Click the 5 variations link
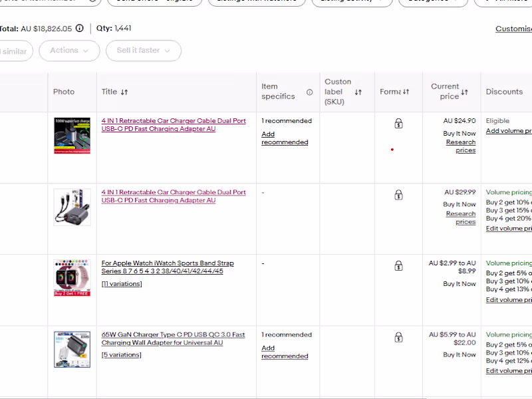This screenshot has width=532, height=399. click(x=122, y=355)
